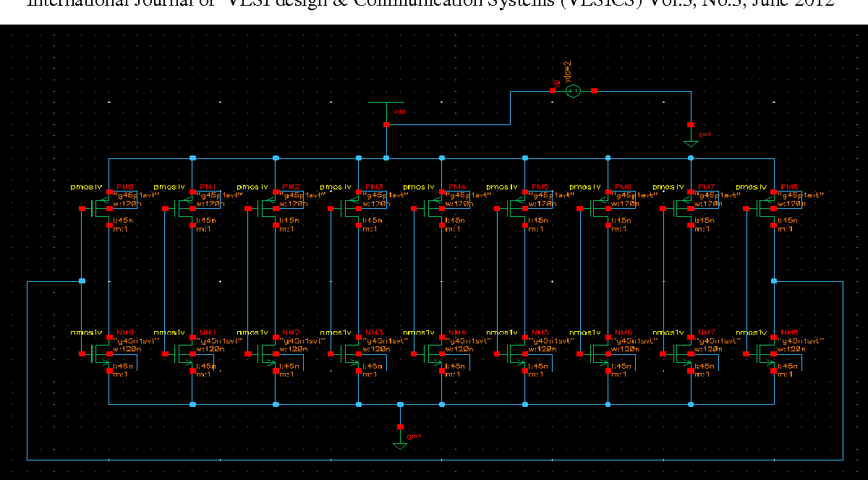Click the l:45n parameter of NM1
Screen dimensions: 868x480
tap(206, 367)
